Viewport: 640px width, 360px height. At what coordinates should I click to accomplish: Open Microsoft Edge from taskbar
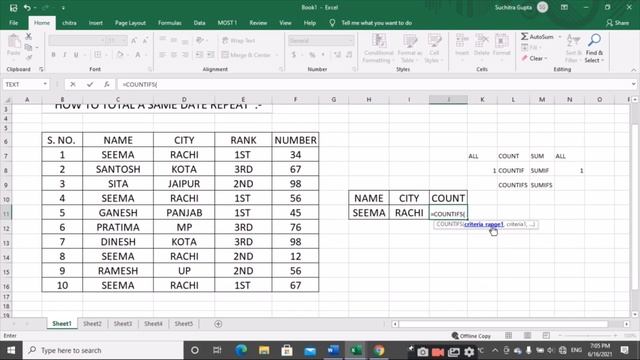click(241, 350)
